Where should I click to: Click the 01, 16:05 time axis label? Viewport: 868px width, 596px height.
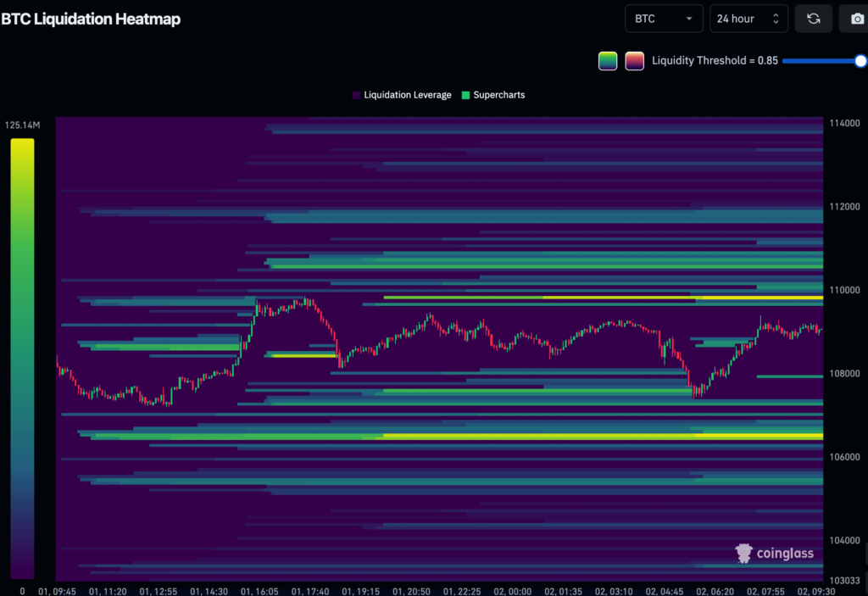click(x=260, y=590)
